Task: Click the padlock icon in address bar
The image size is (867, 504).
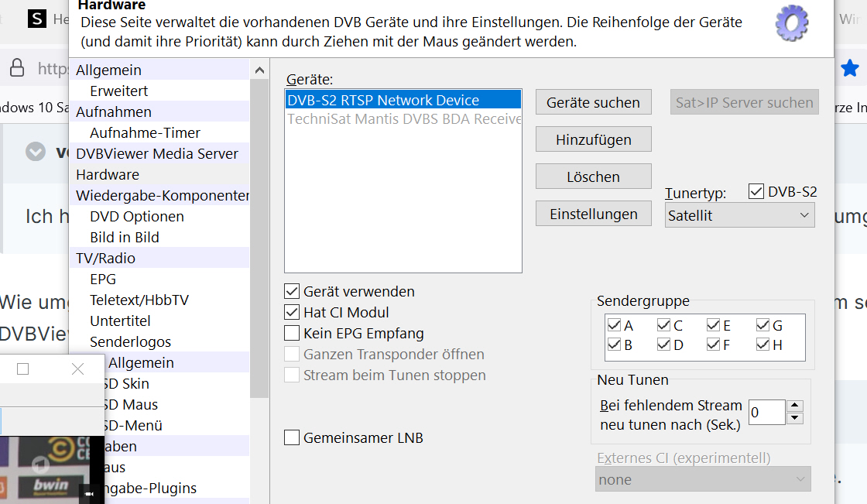Action: 17,67
